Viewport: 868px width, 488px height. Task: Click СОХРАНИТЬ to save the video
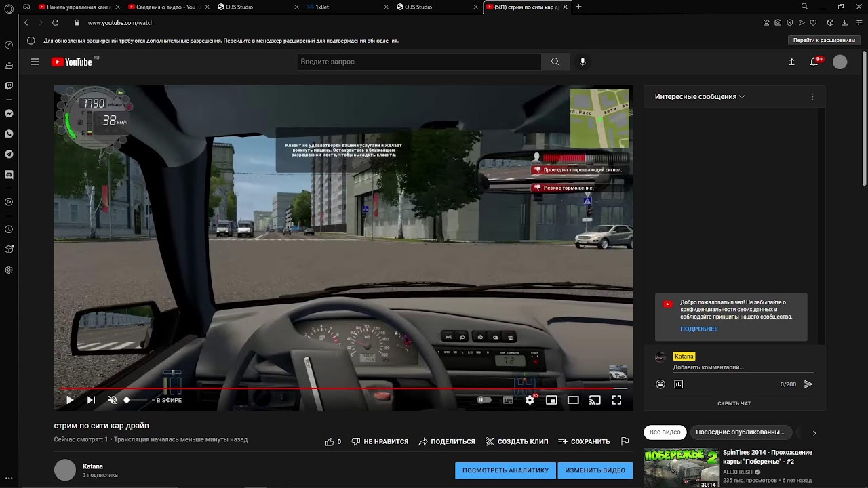584,441
